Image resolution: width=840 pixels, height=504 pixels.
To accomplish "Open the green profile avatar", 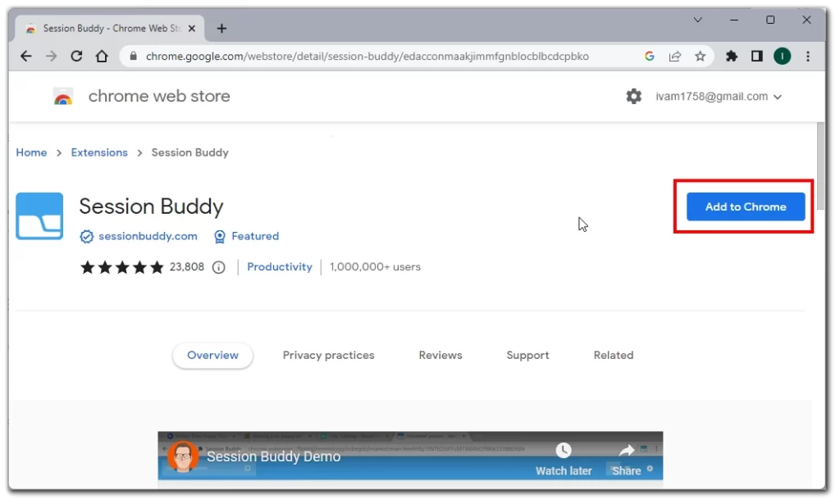I will pos(782,57).
